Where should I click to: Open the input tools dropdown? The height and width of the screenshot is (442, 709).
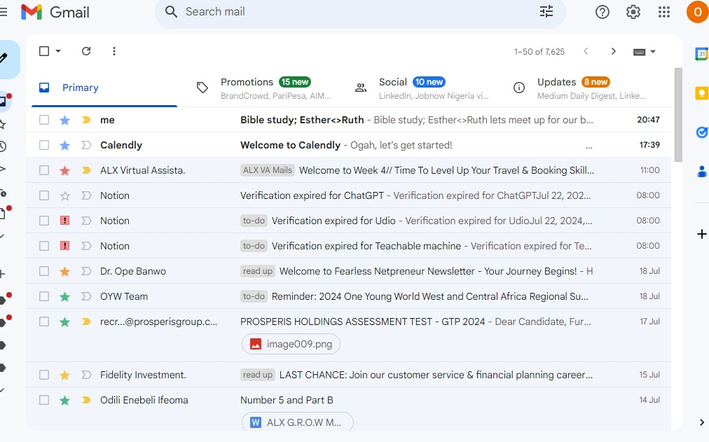[x=644, y=52]
